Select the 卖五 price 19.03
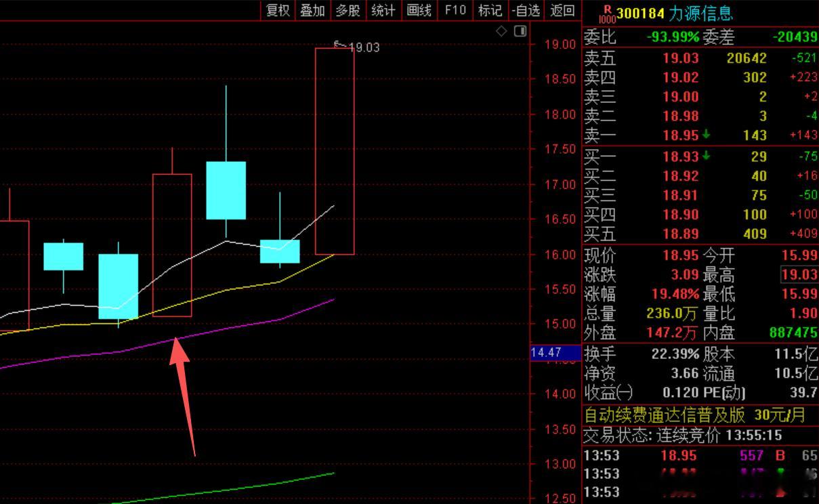Image resolution: width=819 pixels, height=504 pixels. pyautogui.click(x=680, y=59)
